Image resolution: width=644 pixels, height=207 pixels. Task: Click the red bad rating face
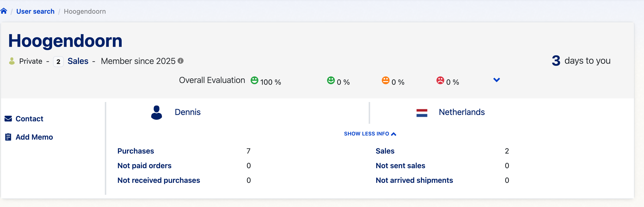(x=440, y=80)
